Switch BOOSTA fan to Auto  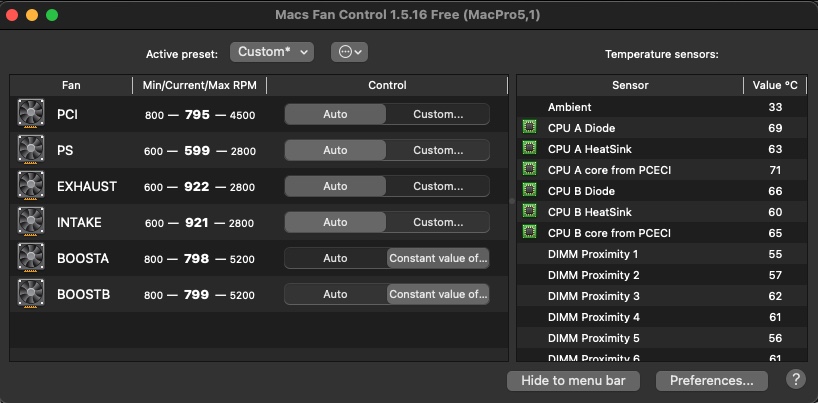(x=336, y=258)
